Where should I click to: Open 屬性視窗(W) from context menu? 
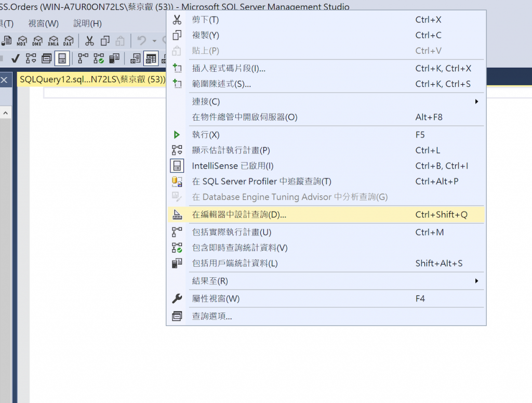point(326,299)
